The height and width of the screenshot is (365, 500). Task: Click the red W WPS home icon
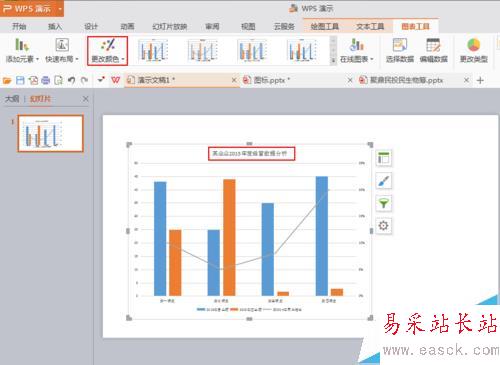[x=116, y=80]
